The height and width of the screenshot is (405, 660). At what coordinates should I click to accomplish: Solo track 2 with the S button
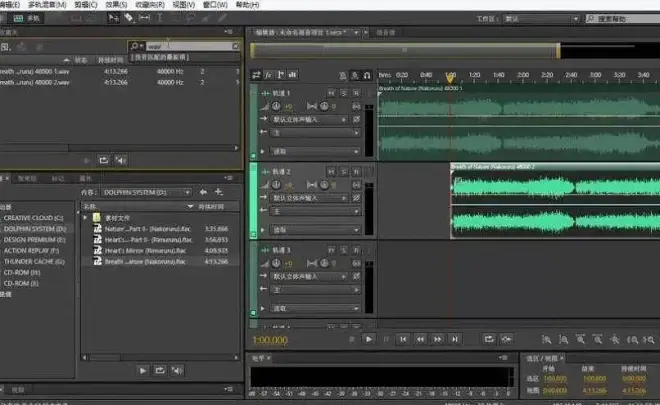[342, 172]
